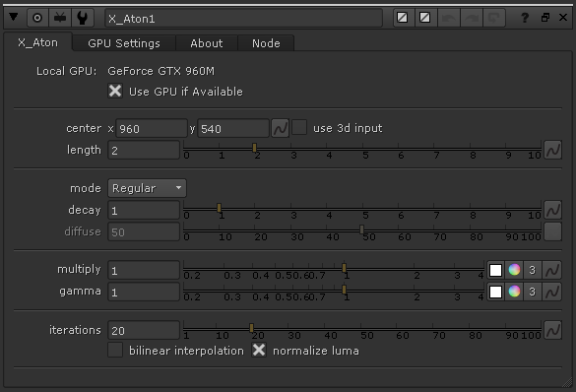Click the panel resize grip corner

point(567,382)
